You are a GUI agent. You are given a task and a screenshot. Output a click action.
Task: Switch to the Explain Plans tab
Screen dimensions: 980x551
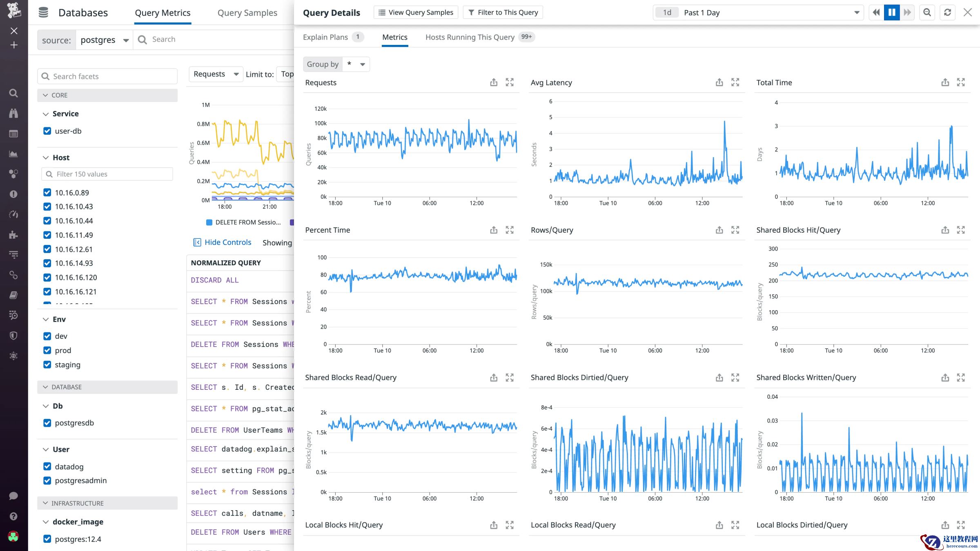pyautogui.click(x=325, y=37)
